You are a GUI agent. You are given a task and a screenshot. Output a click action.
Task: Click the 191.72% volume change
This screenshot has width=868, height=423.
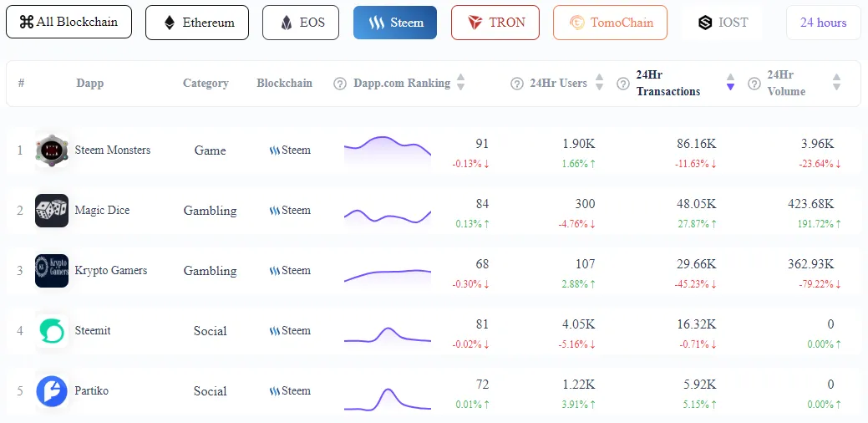tap(820, 224)
